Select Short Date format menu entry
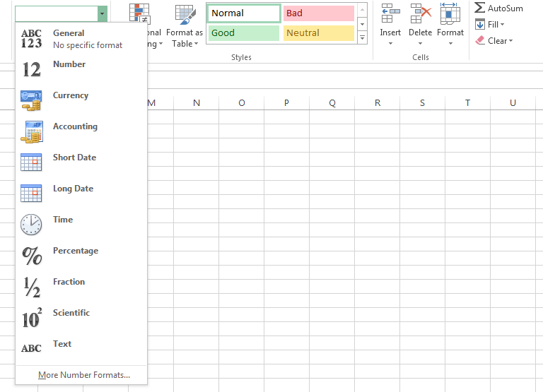 (81, 162)
